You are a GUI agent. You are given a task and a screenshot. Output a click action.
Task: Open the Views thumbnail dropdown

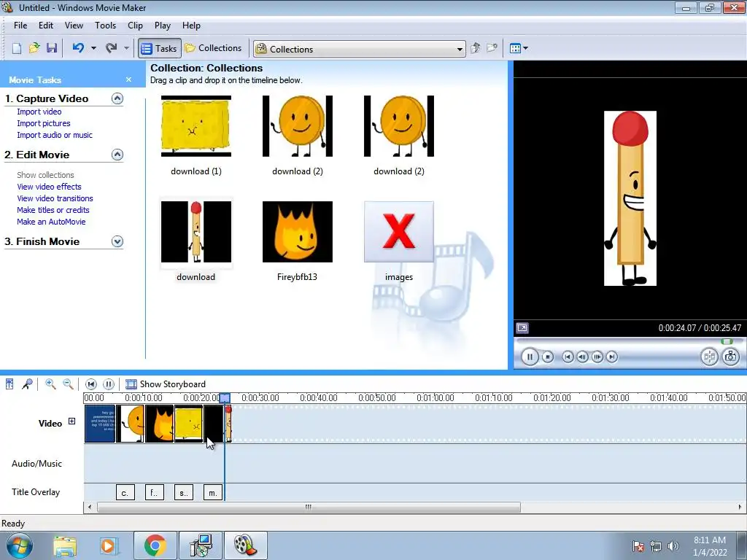pos(519,48)
